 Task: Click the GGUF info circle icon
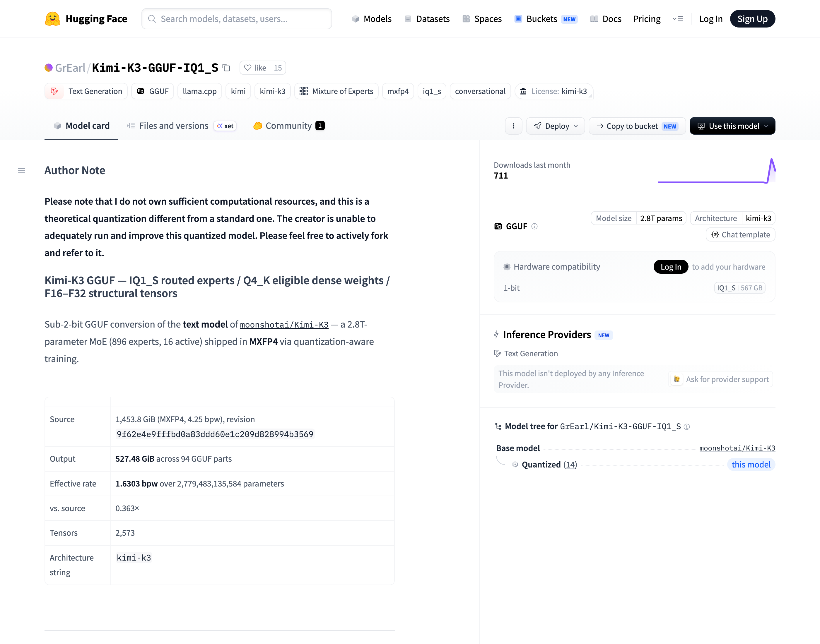[x=534, y=226]
